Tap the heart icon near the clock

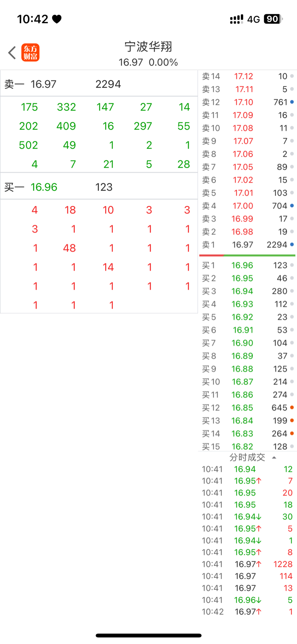coord(57,19)
